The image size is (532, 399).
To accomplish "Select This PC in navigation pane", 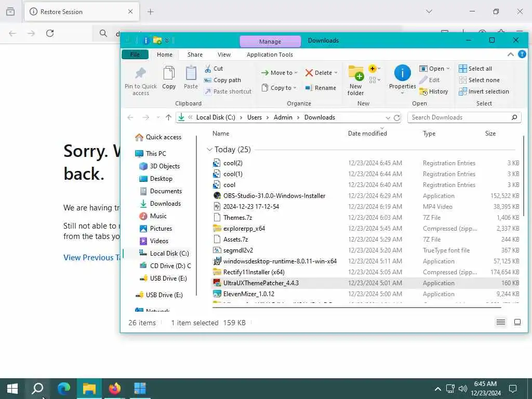I will [151, 154].
